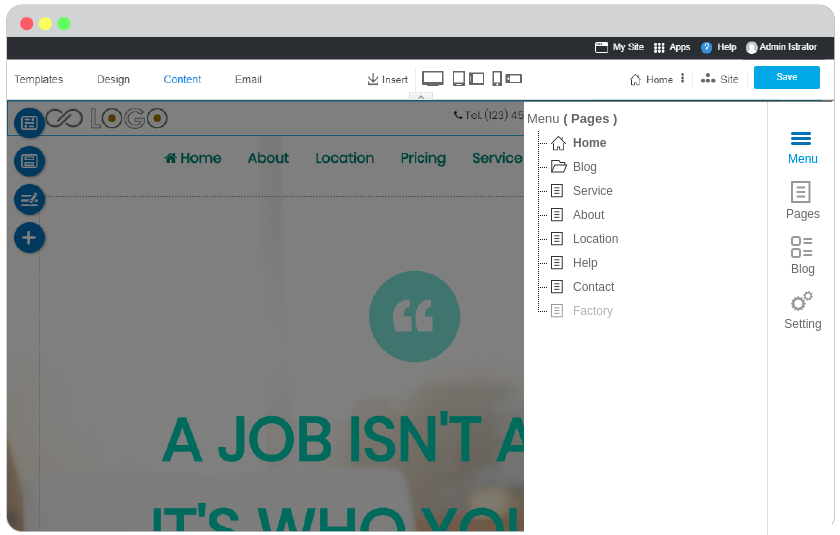The height and width of the screenshot is (535, 840).
Task: Click the round edit-lines pencil button
Action: [x=29, y=199]
